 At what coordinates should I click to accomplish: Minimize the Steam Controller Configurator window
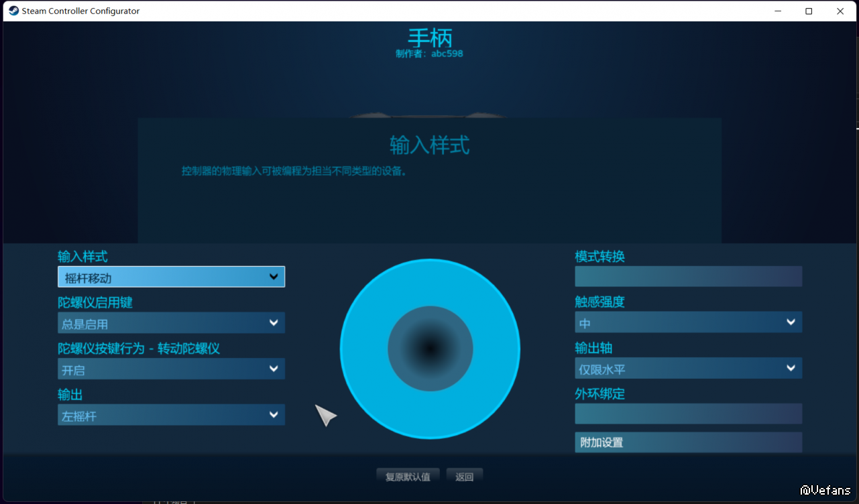click(x=778, y=11)
